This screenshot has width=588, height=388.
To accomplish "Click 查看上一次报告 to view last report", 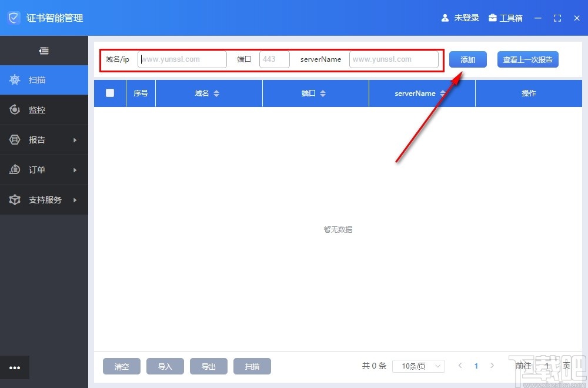I will coord(527,59).
